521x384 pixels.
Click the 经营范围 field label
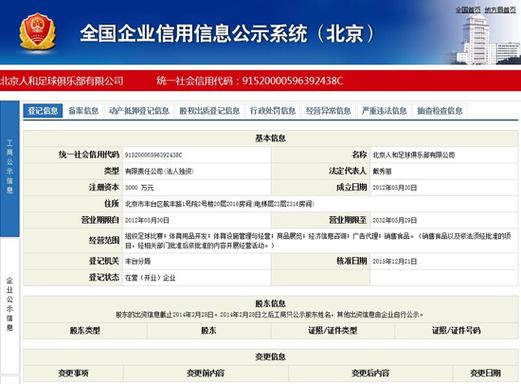click(104, 240)
